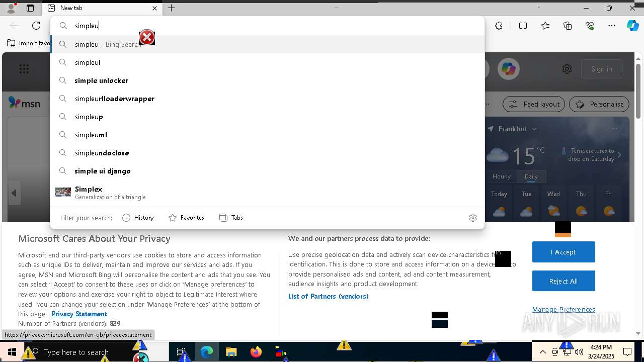This screenshot has height=362, width=644.
Task: Click the Reject All button
Action: click(x=563, y=281)
